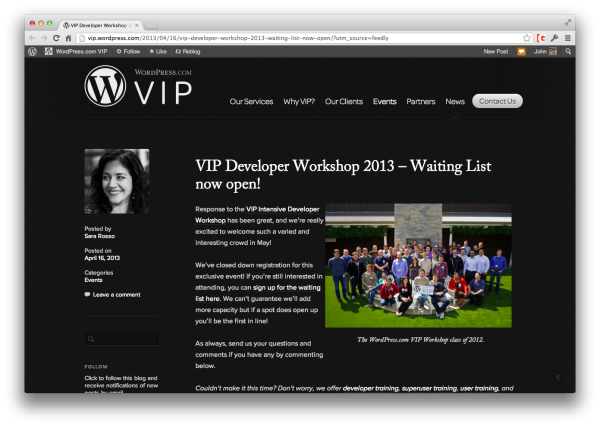Open the Our Clients menu item

pos(344,101)
